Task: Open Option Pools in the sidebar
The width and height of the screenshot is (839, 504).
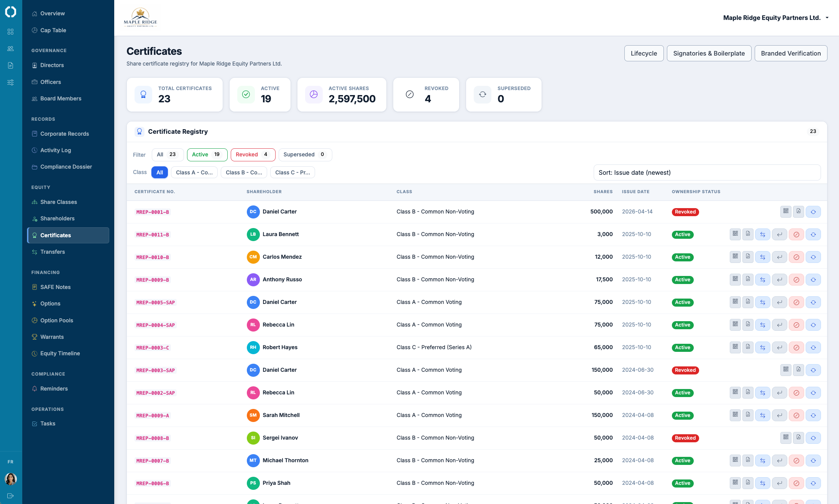Action: 68,320
